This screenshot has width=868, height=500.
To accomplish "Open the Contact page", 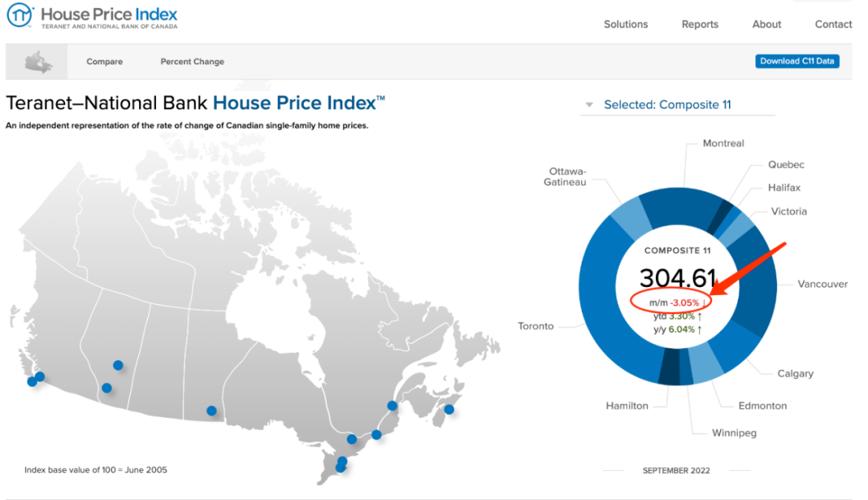I will 833,24.
